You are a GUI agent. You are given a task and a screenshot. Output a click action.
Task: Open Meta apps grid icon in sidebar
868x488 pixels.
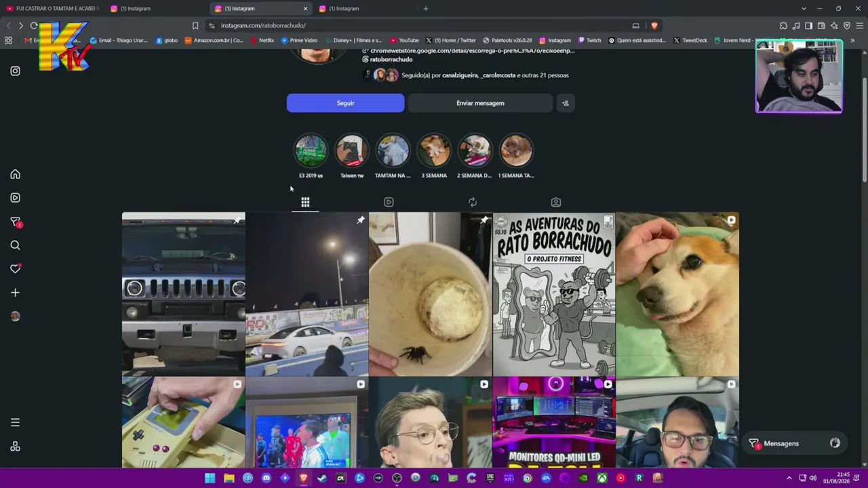click(15, 447)
